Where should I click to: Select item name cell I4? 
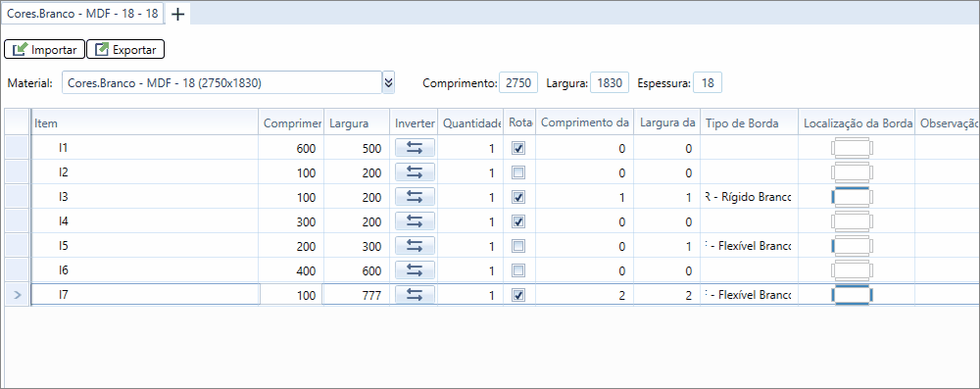pos(144,221)
